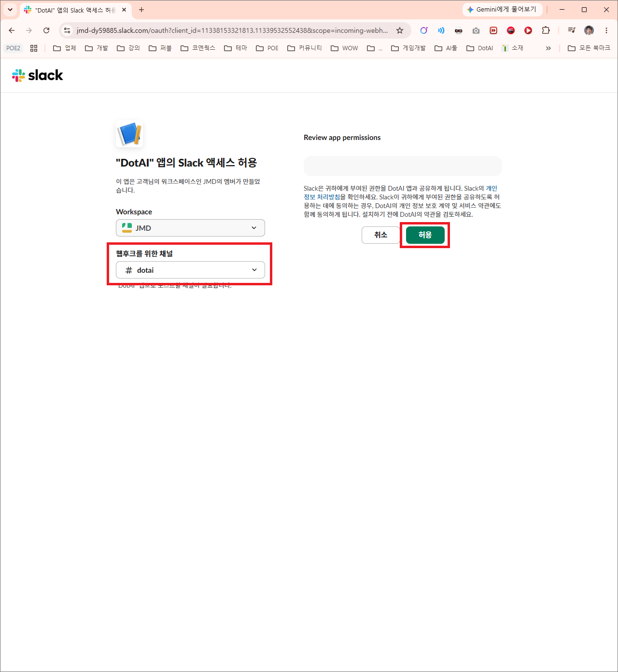This screenshot has height=672, width=618.
Task: Reload the page with refresh icon
Action: 46,30
